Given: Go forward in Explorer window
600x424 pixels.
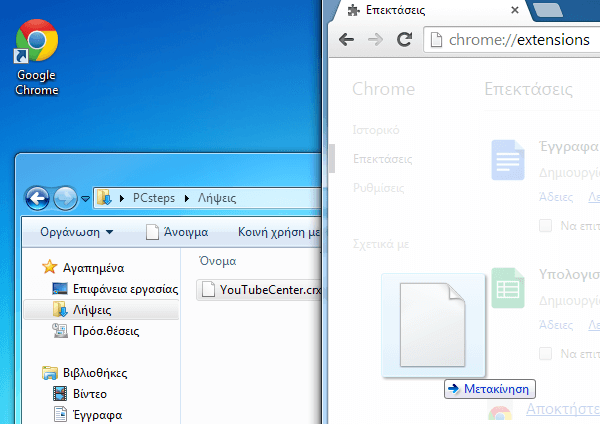Looking at the screenshot, I should pos(65,199).
